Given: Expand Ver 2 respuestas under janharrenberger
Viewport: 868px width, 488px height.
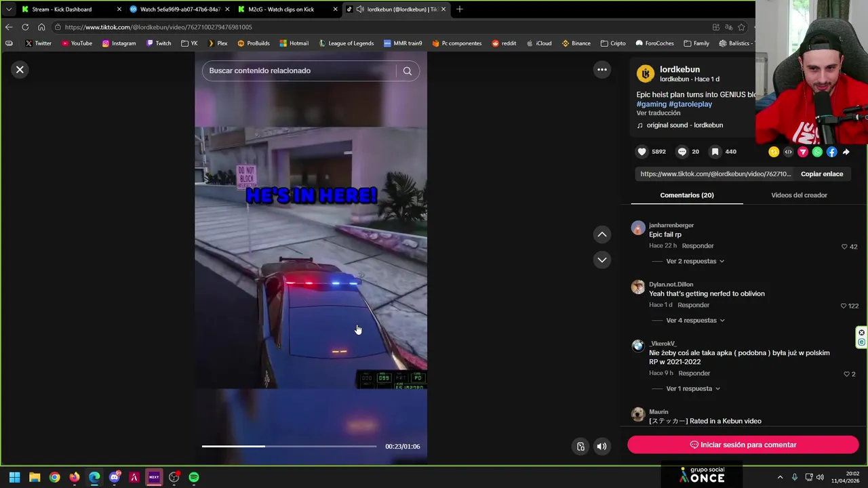Looking at the screenshot, I should pyautogui.click(x=695, y=261).
